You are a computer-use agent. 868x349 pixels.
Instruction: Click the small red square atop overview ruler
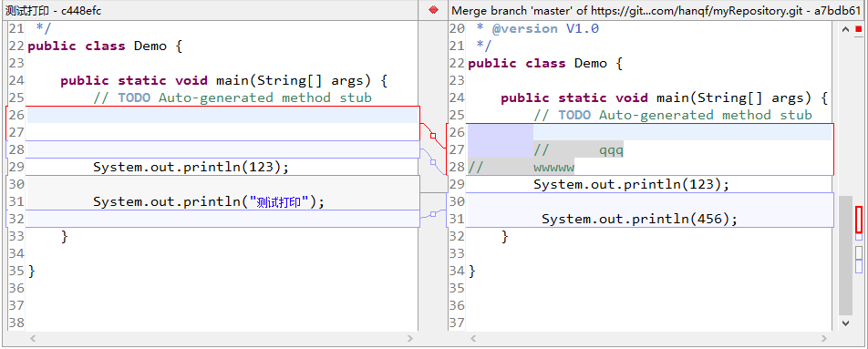pyautogui.click(x=859, y=29)
